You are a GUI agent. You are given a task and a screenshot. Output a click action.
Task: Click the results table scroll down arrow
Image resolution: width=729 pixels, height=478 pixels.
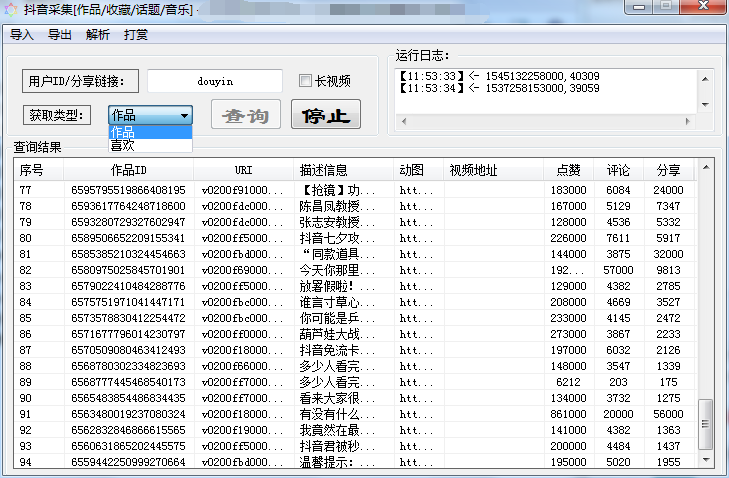tap(706, 460)
